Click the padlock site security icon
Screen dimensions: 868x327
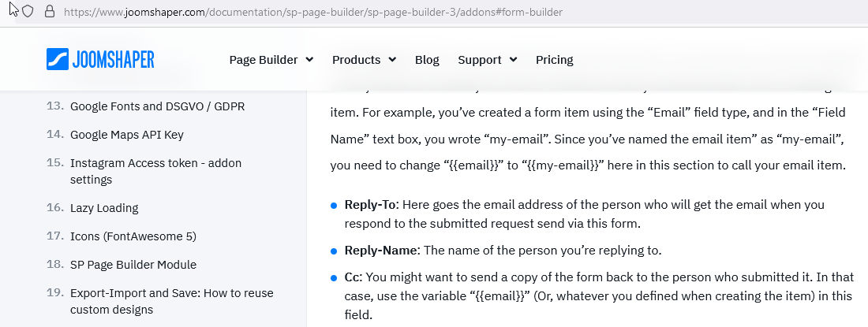[x=50, y=12]
